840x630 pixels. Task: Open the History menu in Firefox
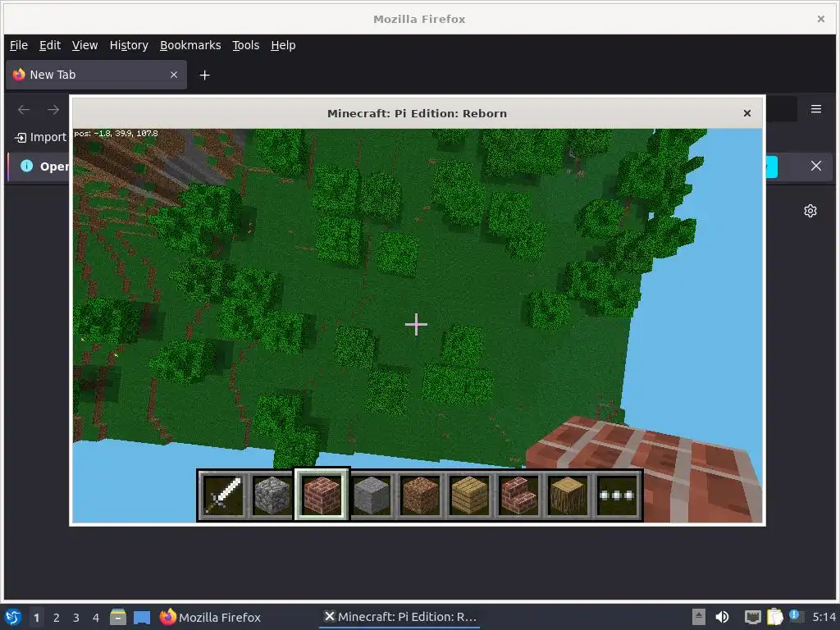tap(129, 46)
